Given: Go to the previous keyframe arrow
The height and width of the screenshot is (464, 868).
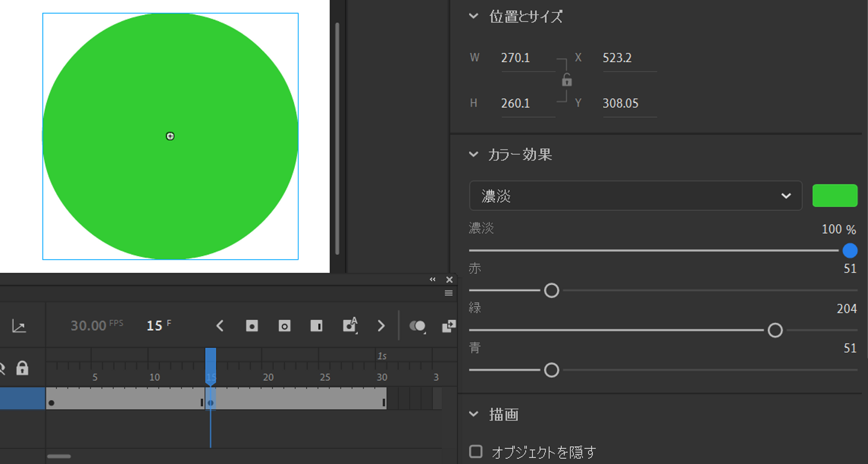Looking at the screenshot, I should pos(220,326).
